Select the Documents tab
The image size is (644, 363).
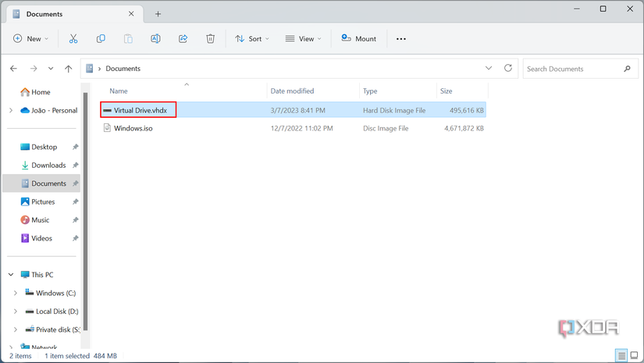[x=74, y=14]
